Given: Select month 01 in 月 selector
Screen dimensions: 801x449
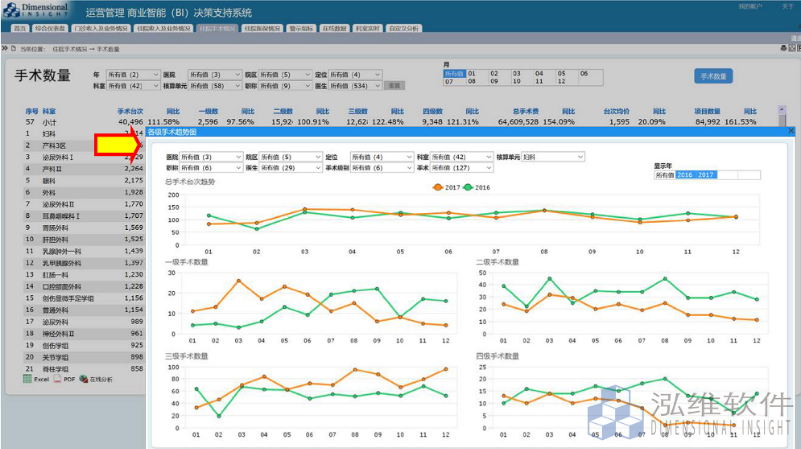Looking at the screenshot, I should 472,74.
